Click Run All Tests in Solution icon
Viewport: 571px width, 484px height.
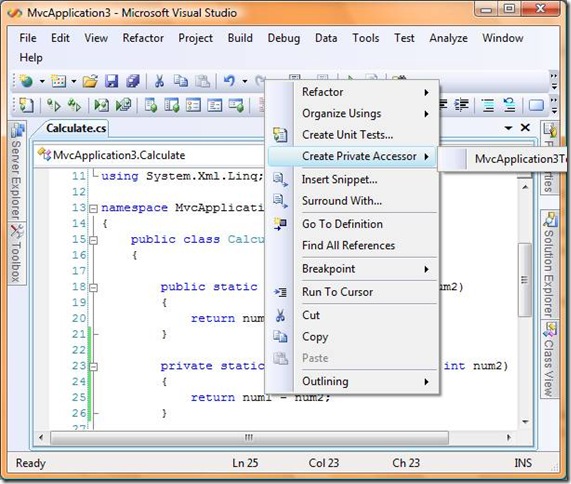74,106
